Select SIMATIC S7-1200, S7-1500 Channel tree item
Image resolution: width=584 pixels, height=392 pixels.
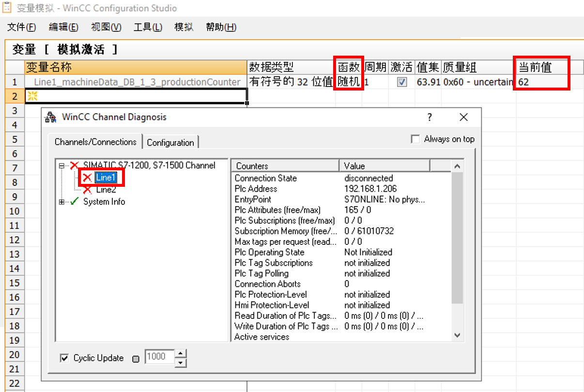149,166
